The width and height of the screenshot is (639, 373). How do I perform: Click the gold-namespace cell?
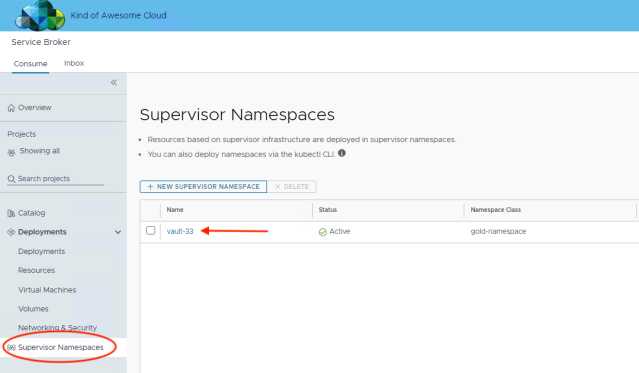pos(498,231)
